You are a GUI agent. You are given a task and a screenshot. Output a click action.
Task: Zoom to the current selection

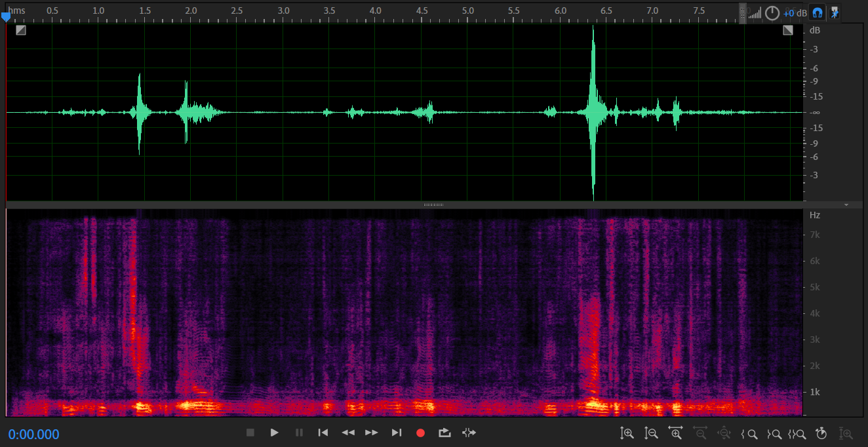(797, 434)
